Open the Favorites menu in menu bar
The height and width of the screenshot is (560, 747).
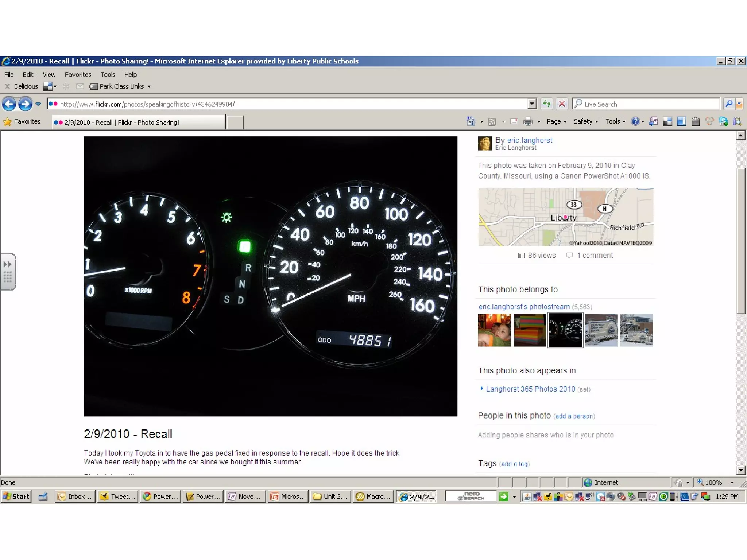(x=78, y=75)
